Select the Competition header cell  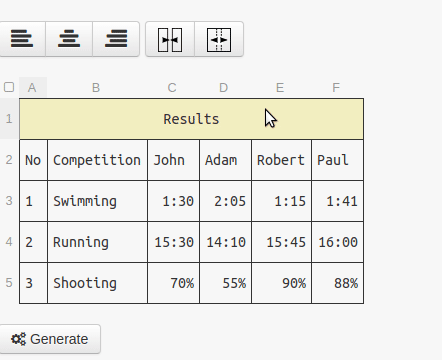(x=97, y=160)
